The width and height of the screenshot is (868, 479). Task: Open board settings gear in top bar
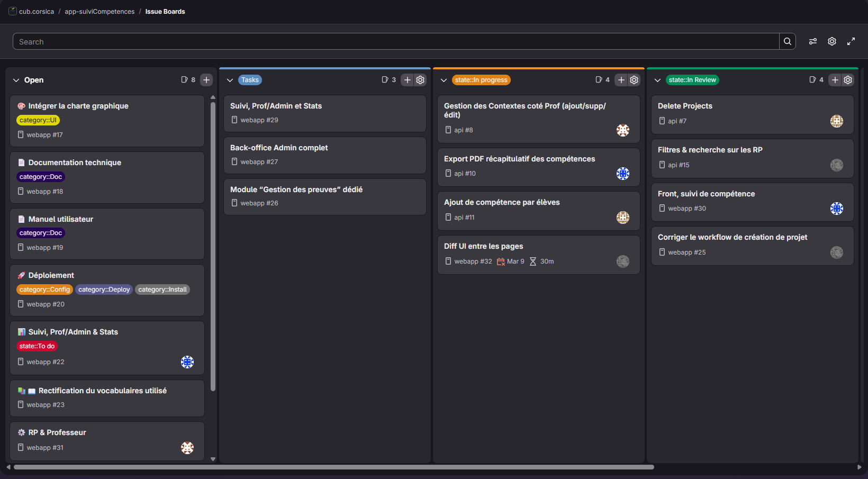coord(832,41)
